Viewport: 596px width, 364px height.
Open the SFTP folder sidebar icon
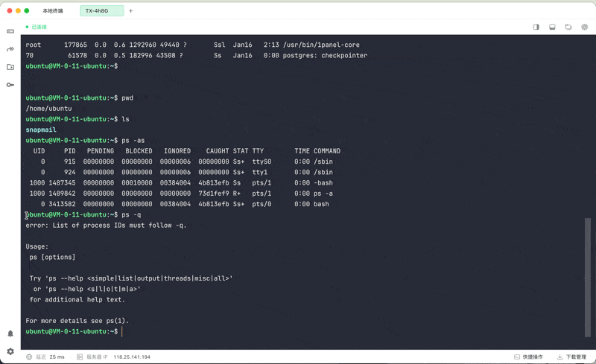click(x=10, y=67)
